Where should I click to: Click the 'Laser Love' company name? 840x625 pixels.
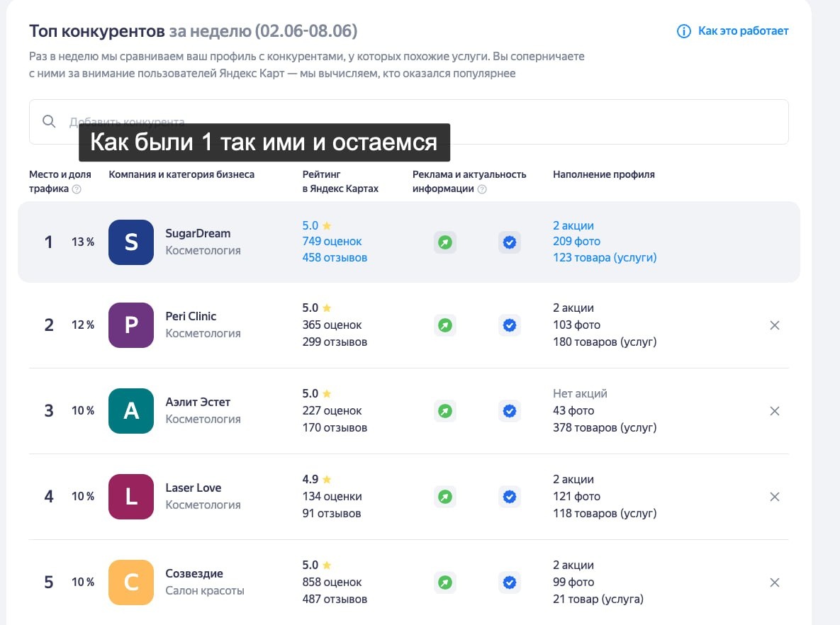(194, 488)
